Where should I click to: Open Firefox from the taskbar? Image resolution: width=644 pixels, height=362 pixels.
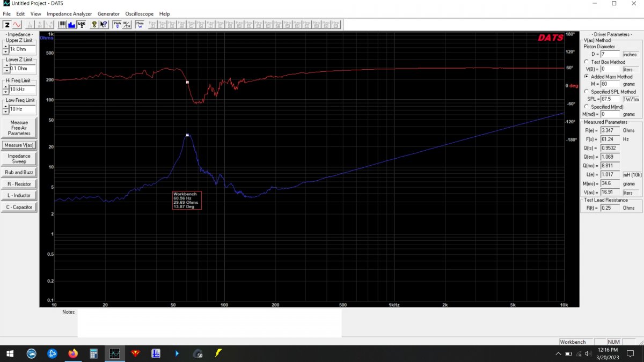73,353
